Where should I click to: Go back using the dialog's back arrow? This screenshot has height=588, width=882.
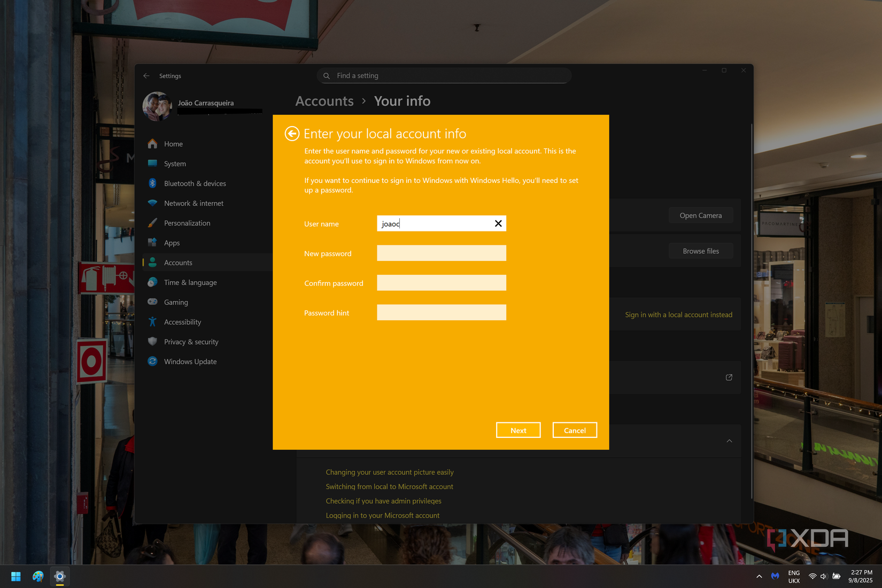coord(292,133)
